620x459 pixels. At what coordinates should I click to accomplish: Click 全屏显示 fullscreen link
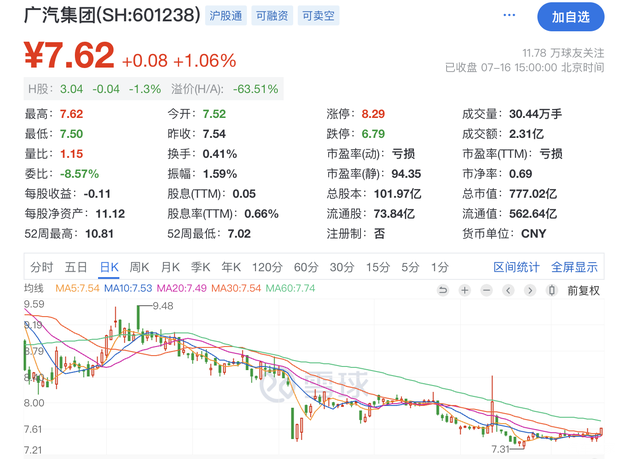574,267
